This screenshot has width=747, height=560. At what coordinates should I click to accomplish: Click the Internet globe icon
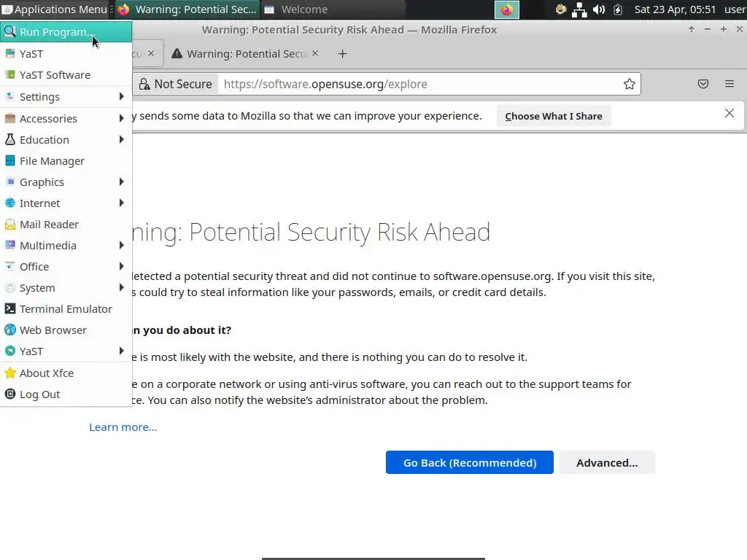click(x=10, y=203)
